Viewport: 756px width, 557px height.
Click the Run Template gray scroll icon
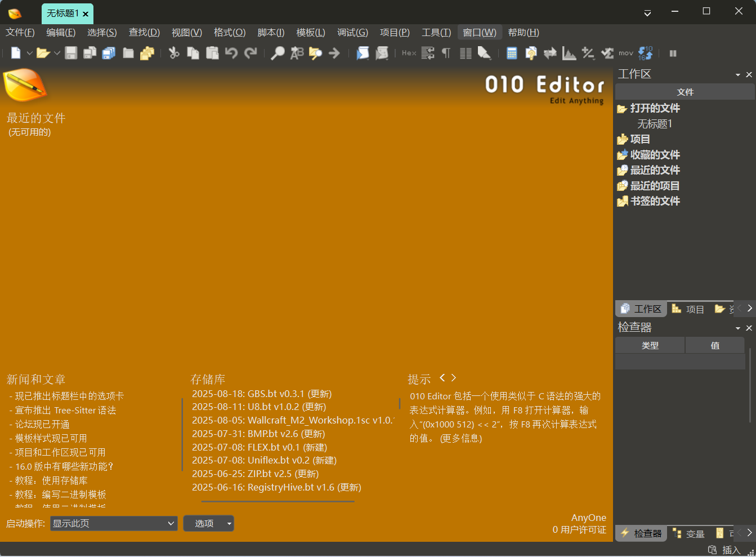(382, 53)
